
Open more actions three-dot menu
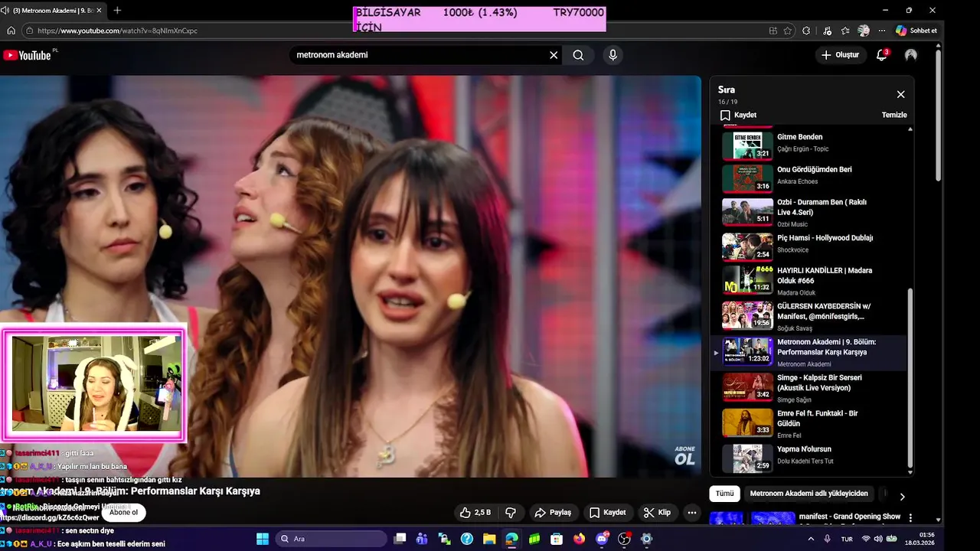coord(692,513)
